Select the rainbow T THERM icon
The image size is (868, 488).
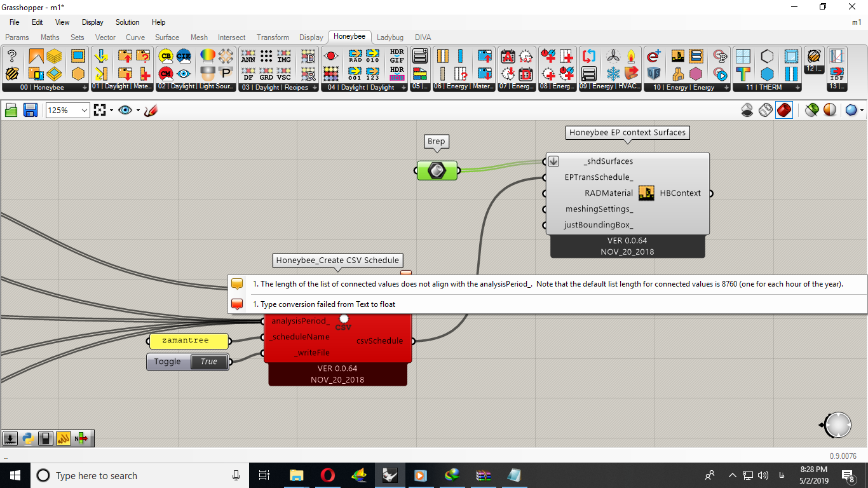point(743,73)
